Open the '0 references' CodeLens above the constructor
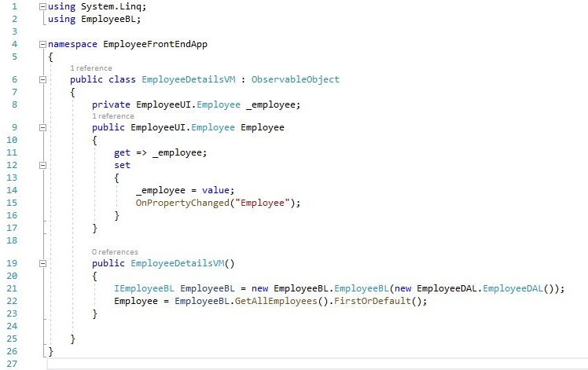588x370 pixels. [x=115, y=252]
